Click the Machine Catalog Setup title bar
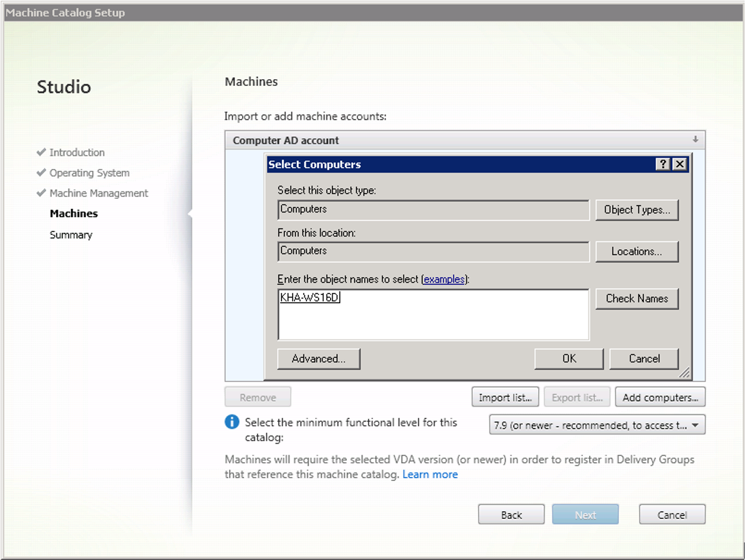This screenshot has width=746, height=560. click(x=373, y=13)
